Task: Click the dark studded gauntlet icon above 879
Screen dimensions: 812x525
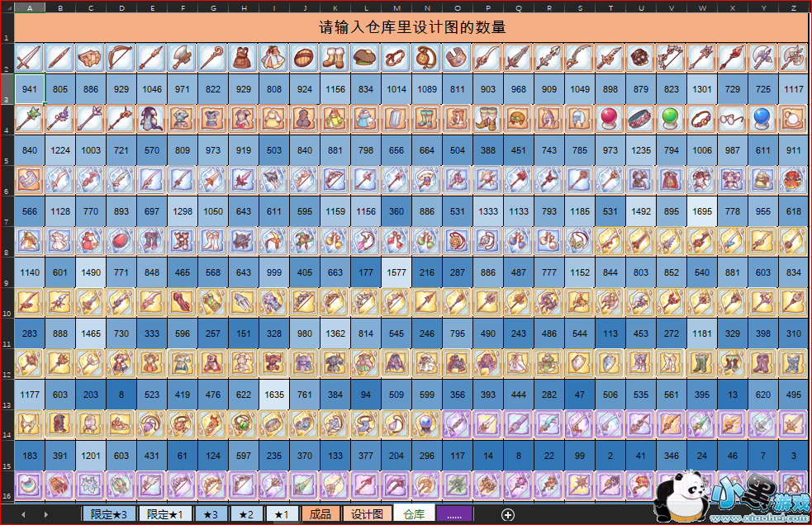Action: pyautogui.click(x=640, y=58)
